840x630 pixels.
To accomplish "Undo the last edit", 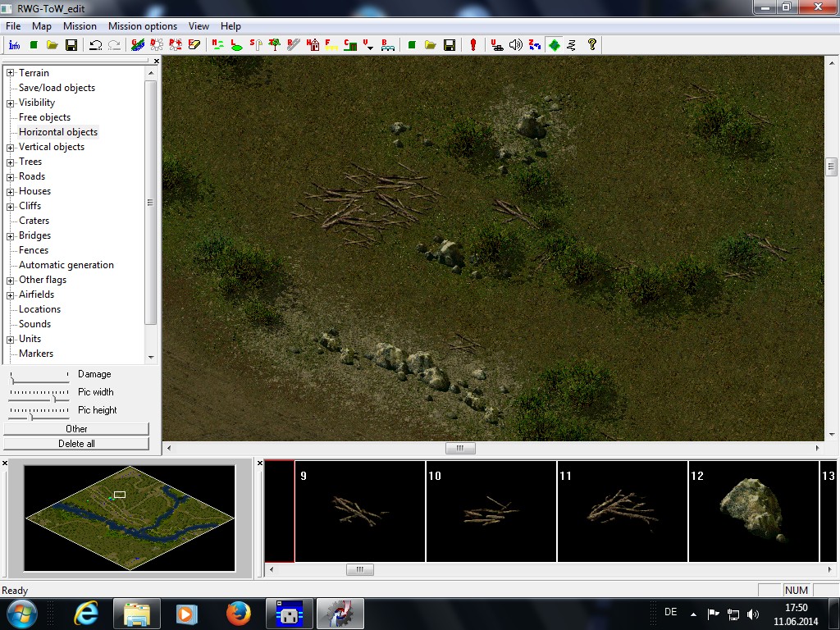I will coord(95,45).
